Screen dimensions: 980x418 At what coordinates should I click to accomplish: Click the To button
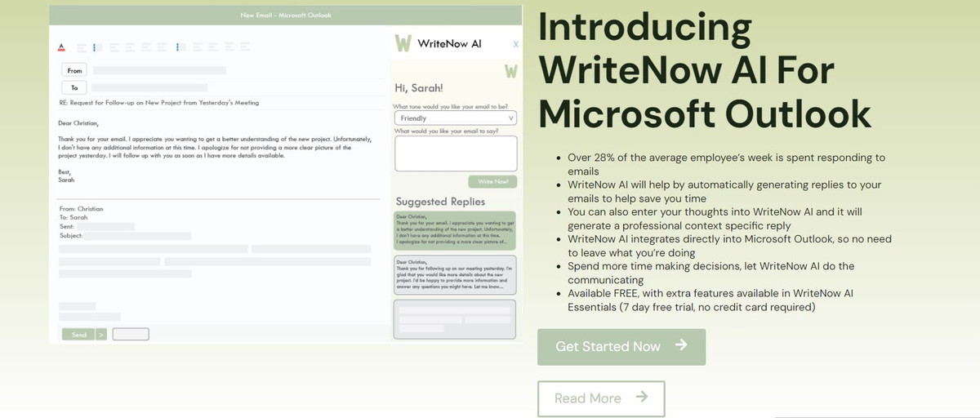(x=74, y=87)
